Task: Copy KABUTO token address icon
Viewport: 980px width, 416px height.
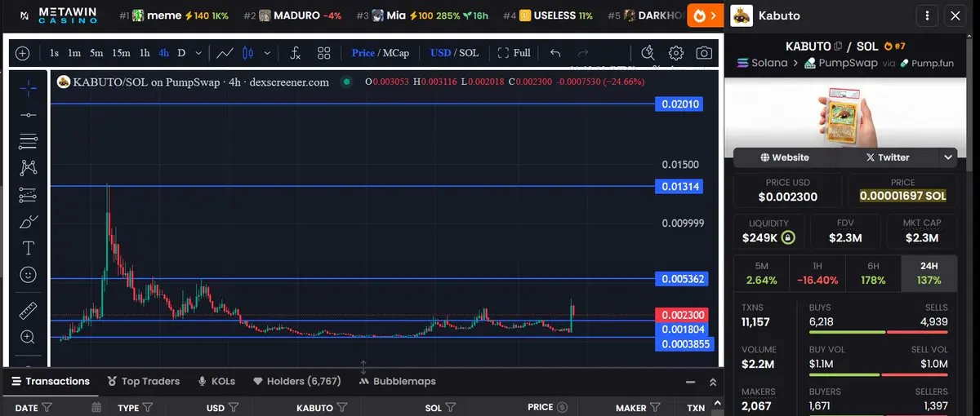Action: (838, 46)
